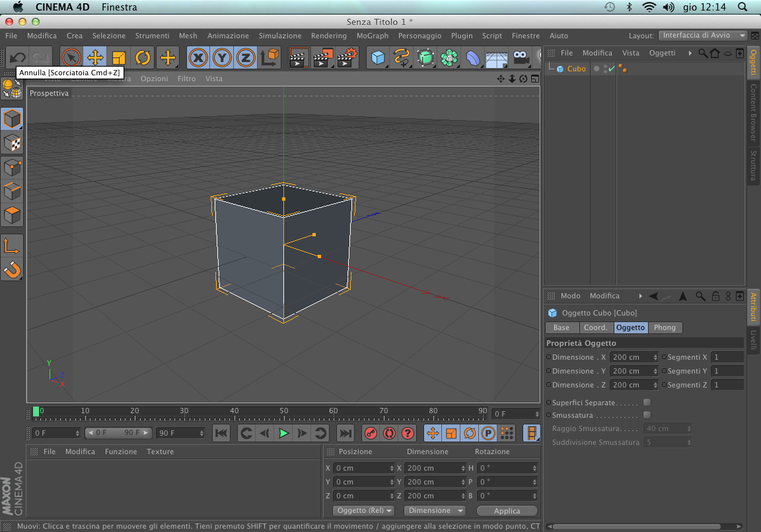Viewport: 761px width, 532px height.
Task: Open render settings clapperboard with gear
Action: (x=347, y=58)
